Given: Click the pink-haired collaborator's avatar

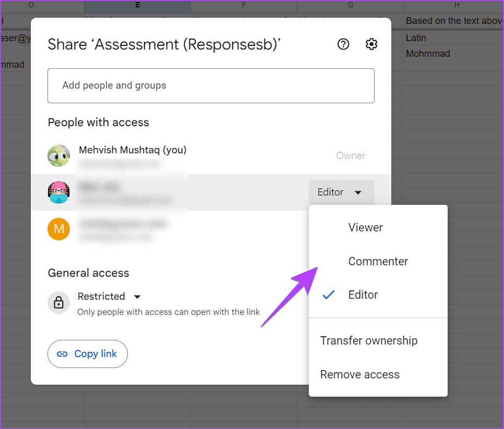Looking at the screenshot, I should point(58,192).
